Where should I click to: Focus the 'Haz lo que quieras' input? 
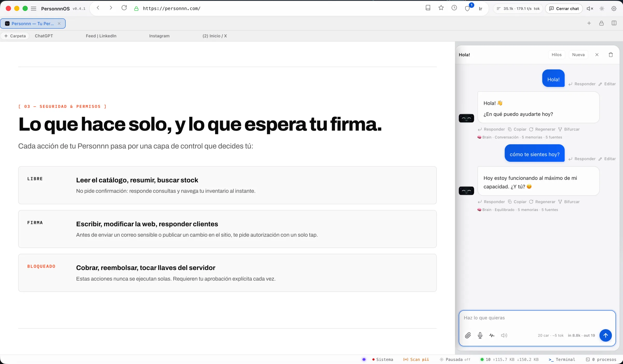pyautogui.click(x=537, y=318)
